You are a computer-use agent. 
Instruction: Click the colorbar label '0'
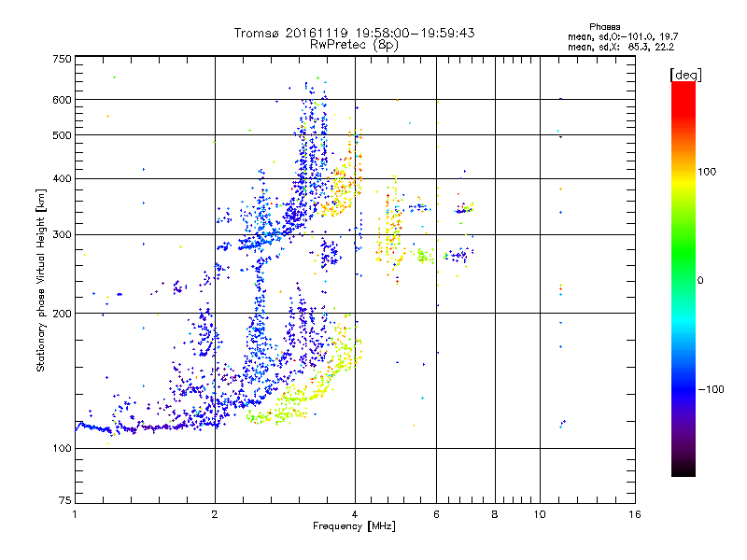[700, 281]
